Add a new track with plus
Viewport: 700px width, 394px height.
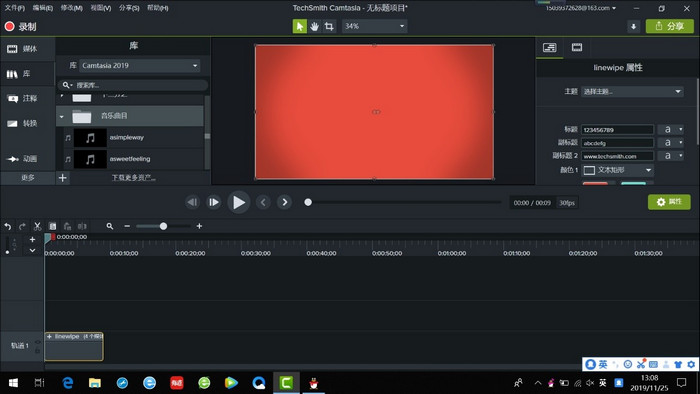32,240
